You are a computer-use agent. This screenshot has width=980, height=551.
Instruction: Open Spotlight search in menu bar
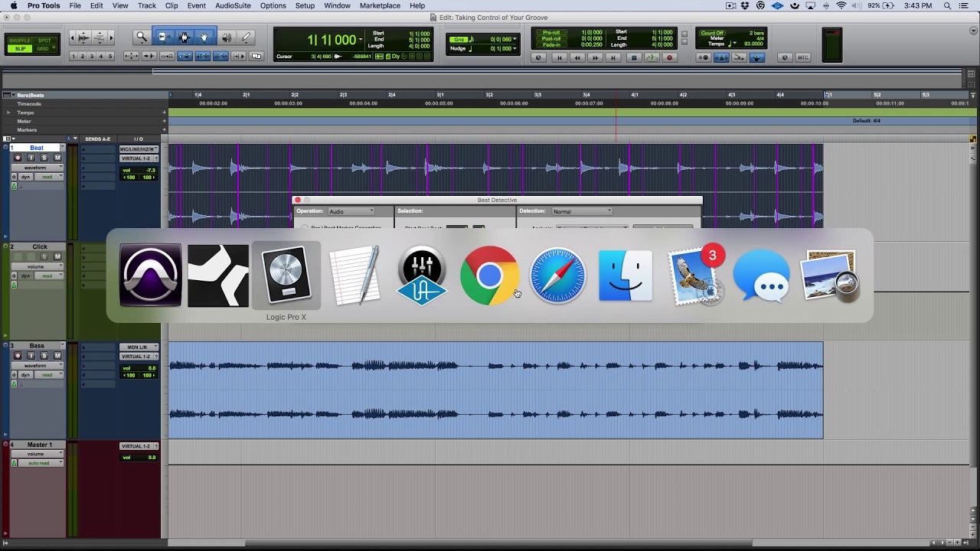tap(947, 5)
